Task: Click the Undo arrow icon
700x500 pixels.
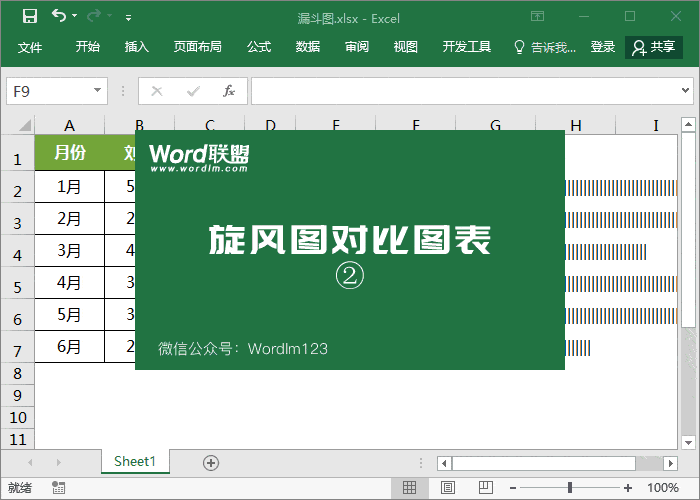Action: point(59,16)
